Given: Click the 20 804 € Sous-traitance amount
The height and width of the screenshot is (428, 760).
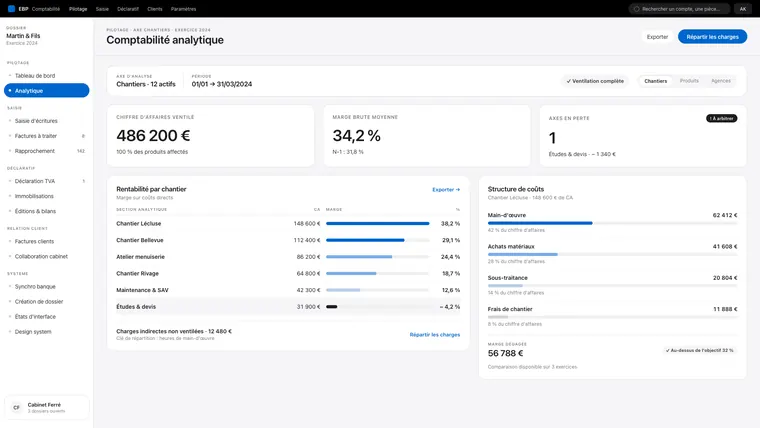Looking at the screenshot, I should pyautogui.click(x=725, y=278).
